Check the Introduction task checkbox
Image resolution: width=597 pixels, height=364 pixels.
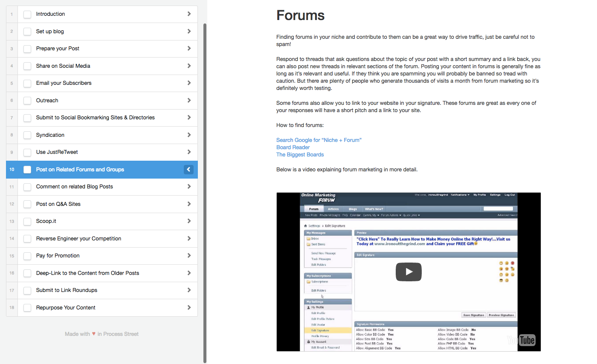pyautogui.click(x=27, y=14)
